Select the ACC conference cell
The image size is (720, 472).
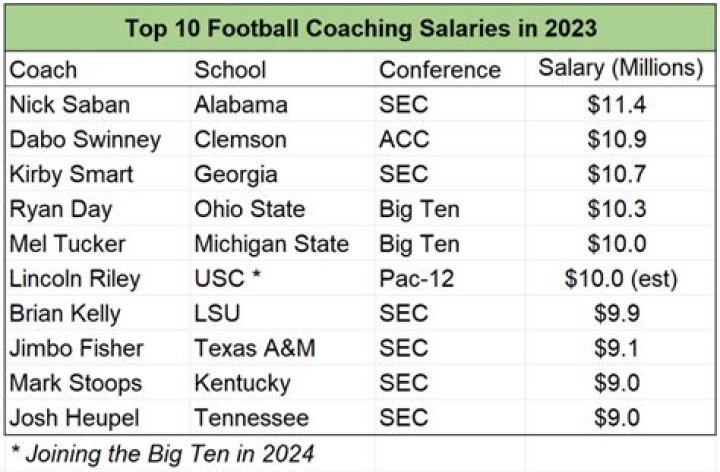[405, 140]
